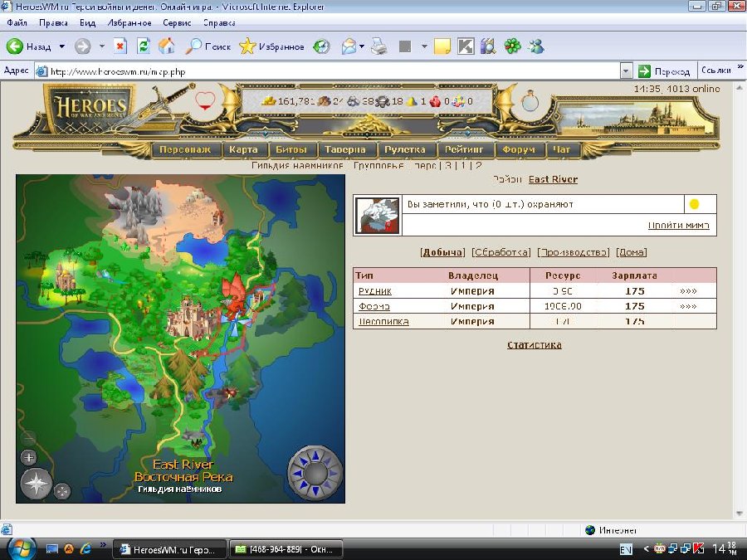The height and width of the screenshot is (560, 747).
Task: Open the Файл menu
Action: pyautogui.click(x=17, y=22)
